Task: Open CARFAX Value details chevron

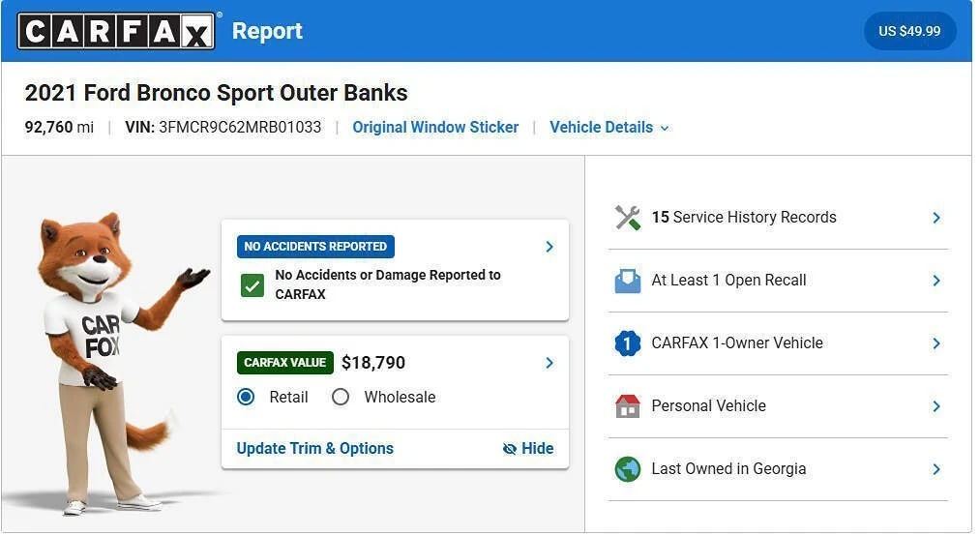Action: pyautogui.click(x=549, y=363)
